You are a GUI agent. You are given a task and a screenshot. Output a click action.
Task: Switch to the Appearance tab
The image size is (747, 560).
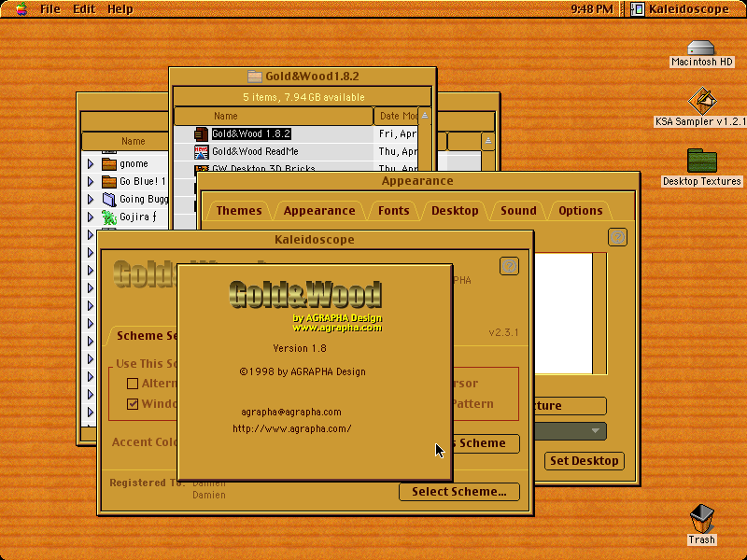pos(319,211)
